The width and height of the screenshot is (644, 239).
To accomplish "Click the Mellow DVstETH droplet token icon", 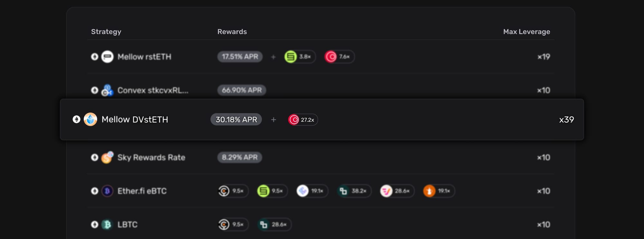I will (x=90, y=119).
